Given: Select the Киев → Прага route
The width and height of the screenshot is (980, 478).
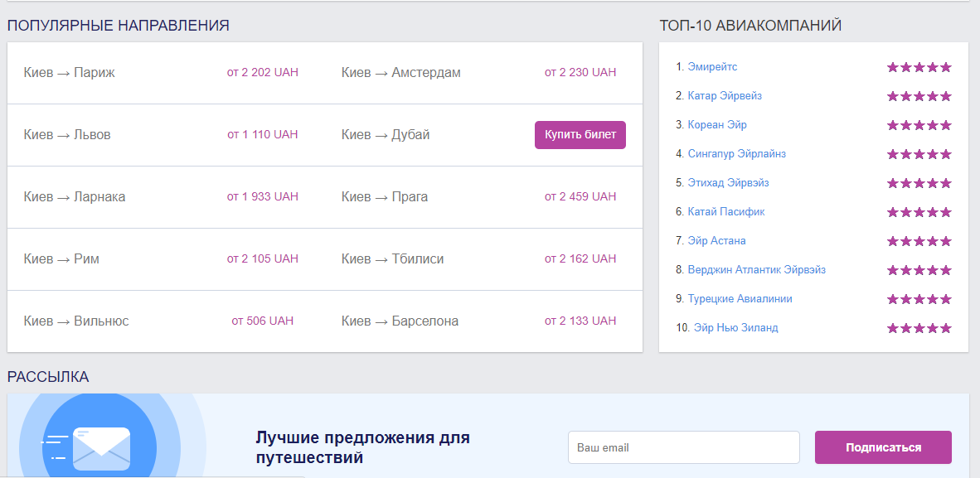Looking at the screenshot, I should [385, 197].
